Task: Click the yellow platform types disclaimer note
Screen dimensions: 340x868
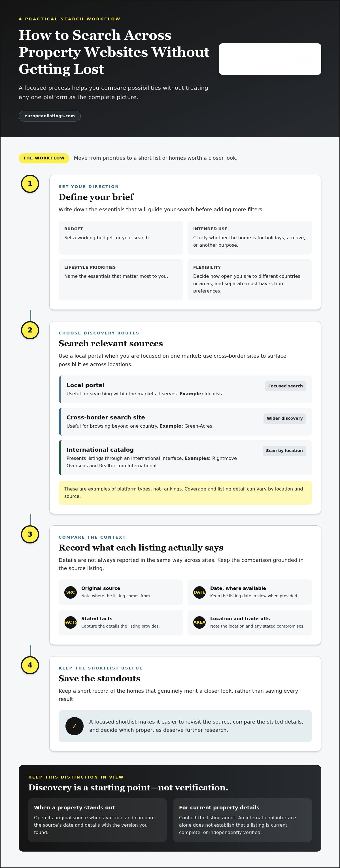Action: tap(185, 493)
